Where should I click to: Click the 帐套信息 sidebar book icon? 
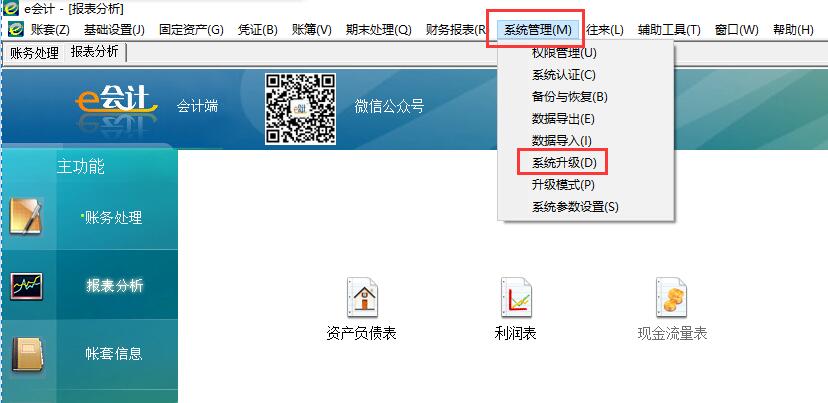[x=27, y=354]
